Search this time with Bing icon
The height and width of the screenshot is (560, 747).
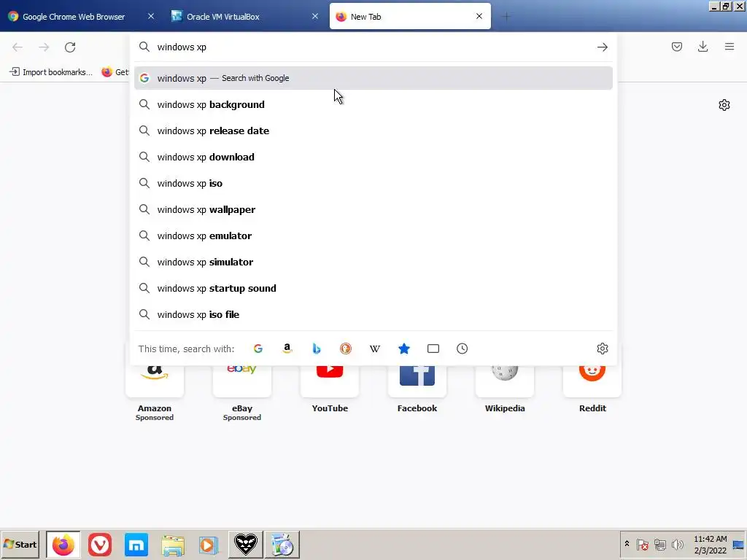[x=317, y=349]
